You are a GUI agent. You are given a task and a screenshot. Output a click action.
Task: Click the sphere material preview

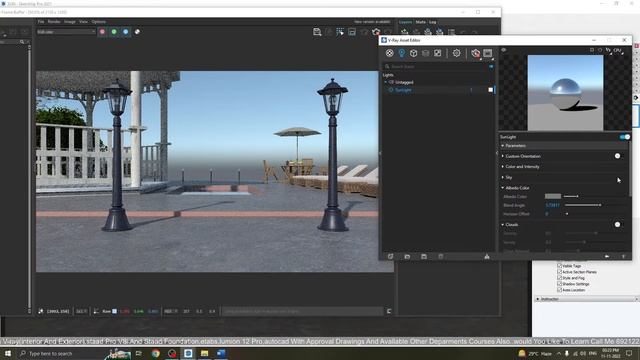pyautogui.click(x=565, y=93)
